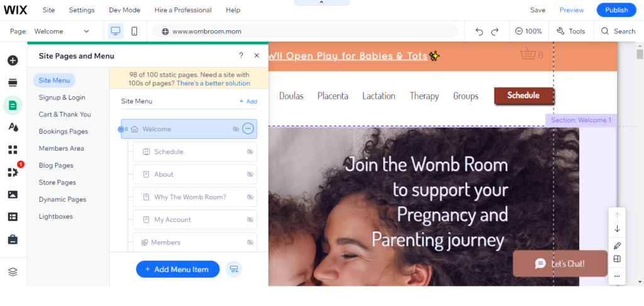The height and width of the screenshot is (306, 644).
Task: Open the briefcase icon in sidebar
Action: (13, 239)
